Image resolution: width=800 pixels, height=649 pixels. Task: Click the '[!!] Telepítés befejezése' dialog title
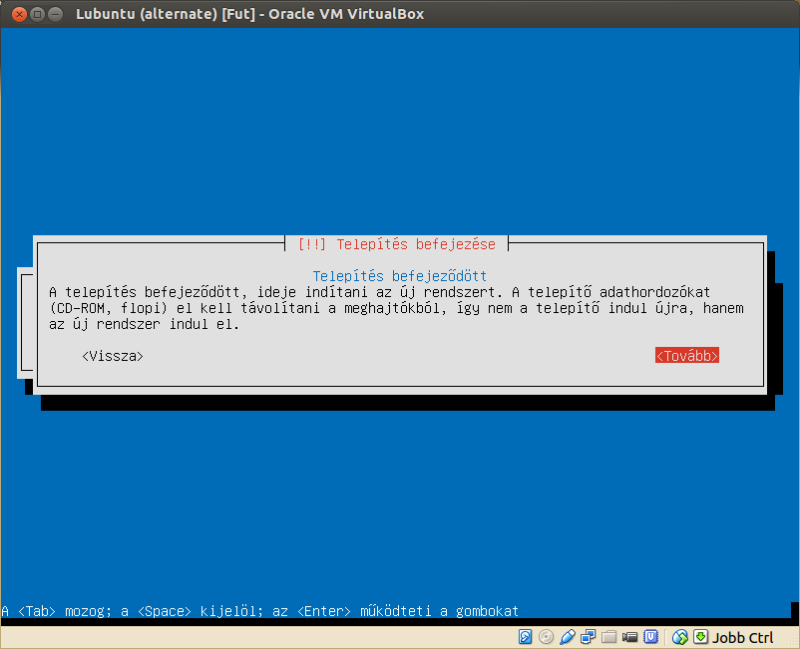pos(396,244)
